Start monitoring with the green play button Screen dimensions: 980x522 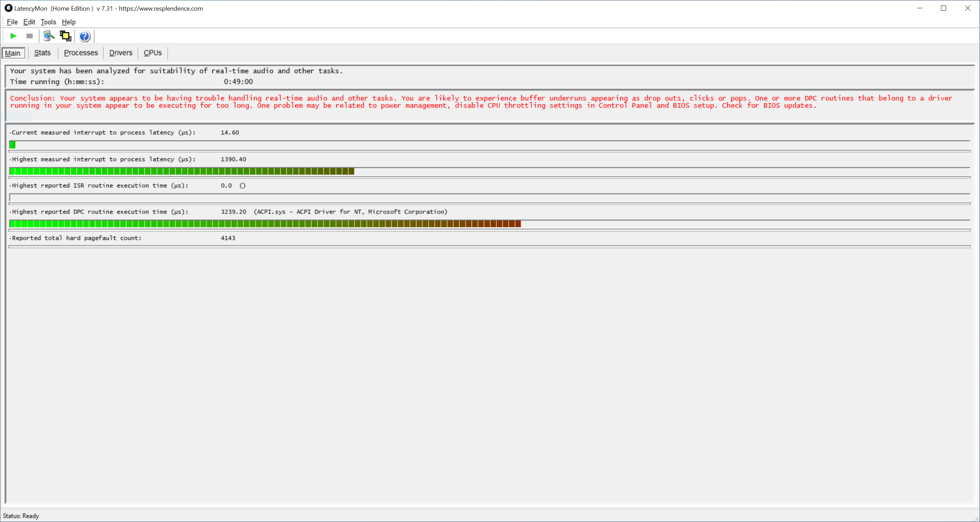(13, 36)
